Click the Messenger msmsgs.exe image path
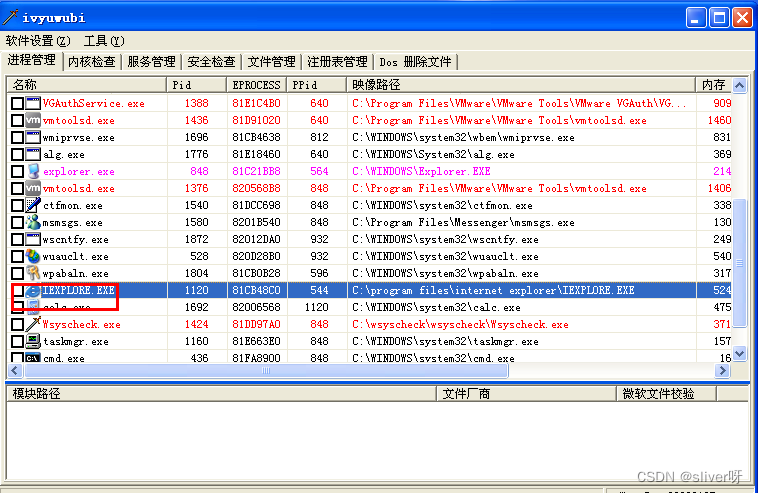 pyautogui.click(x=463, y=222)
